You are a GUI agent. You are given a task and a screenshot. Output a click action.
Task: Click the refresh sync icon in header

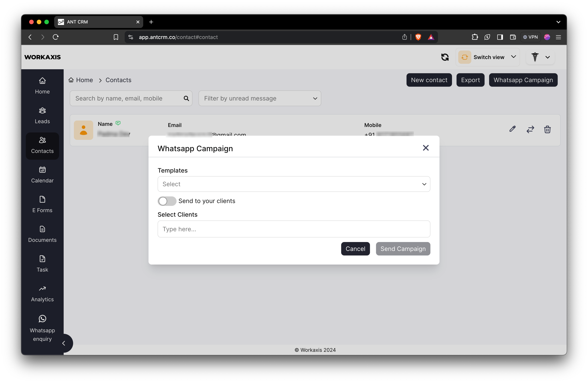click(x=445, y=57)
